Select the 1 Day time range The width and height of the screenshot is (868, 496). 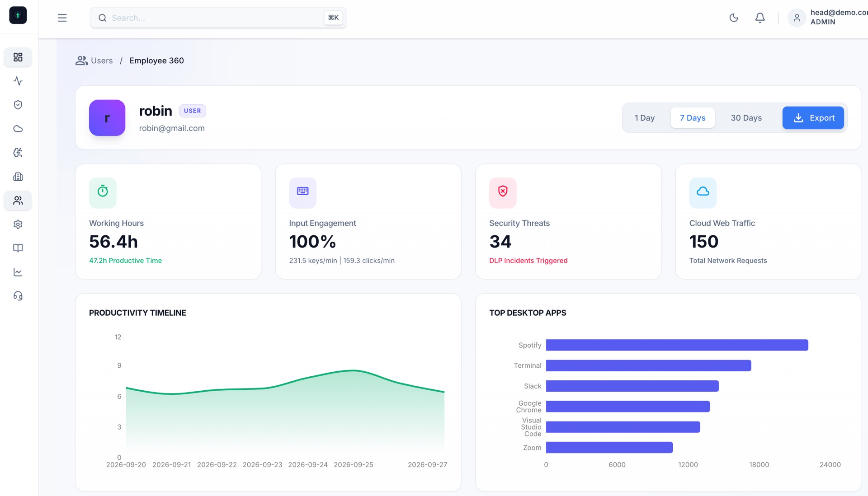tap(645, 118)
